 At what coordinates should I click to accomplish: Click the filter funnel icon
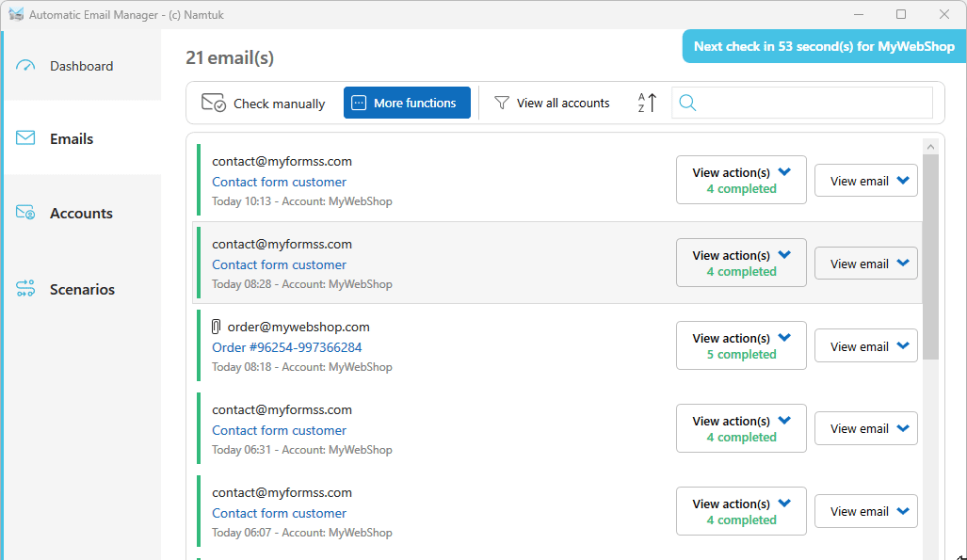[502, 103]
